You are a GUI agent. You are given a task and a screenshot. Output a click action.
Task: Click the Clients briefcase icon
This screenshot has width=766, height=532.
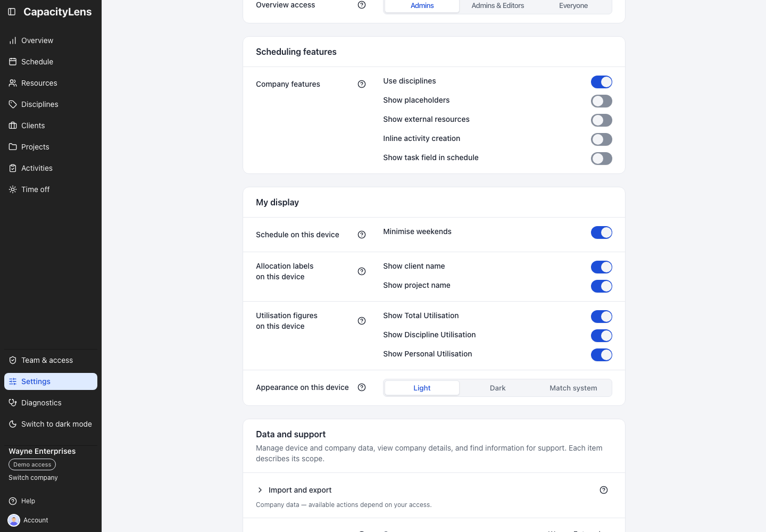[x=13, y=126]
